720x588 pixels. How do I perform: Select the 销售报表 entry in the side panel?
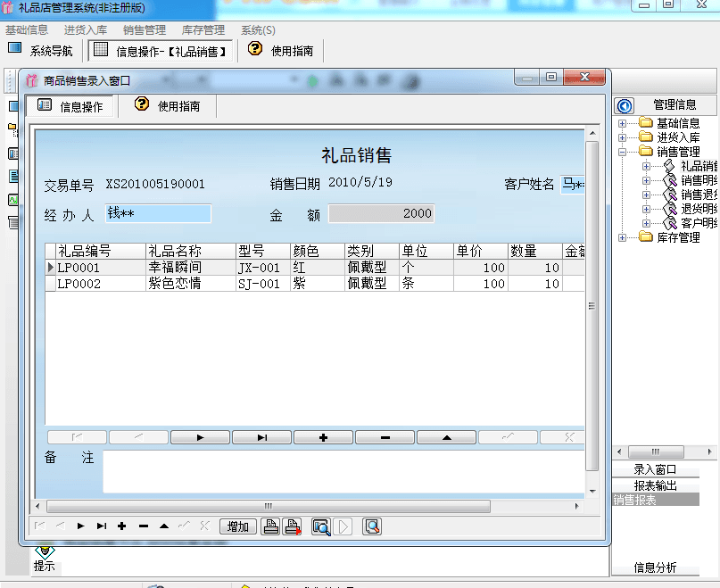(x=655, y=500)
